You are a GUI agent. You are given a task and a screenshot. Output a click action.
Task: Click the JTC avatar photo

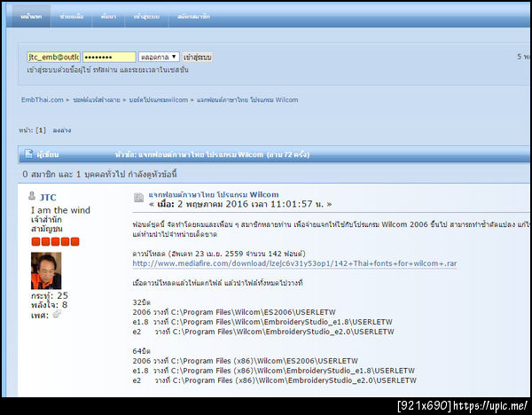[46, 270]
